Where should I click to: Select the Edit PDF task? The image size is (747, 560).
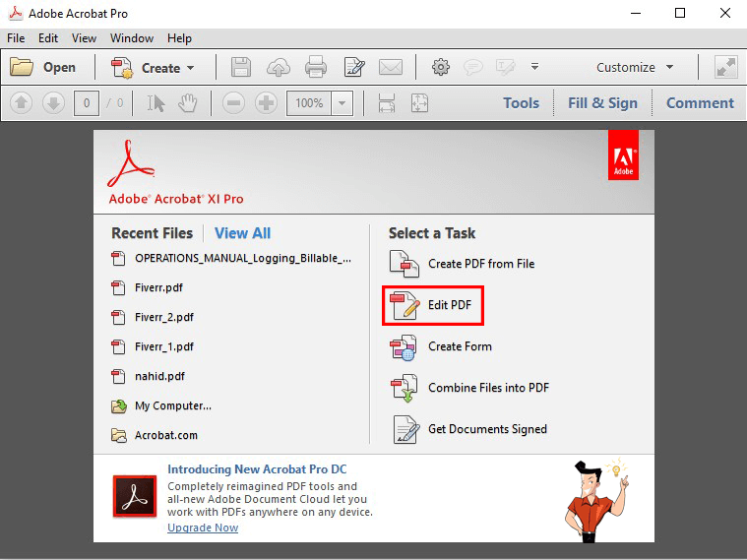click(x=433, y=305)
